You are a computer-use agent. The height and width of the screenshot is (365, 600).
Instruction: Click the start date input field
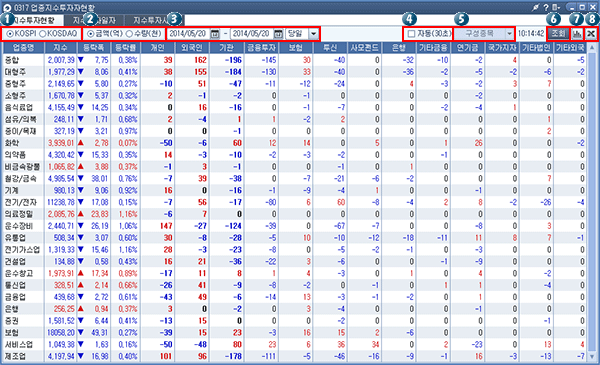188,34
